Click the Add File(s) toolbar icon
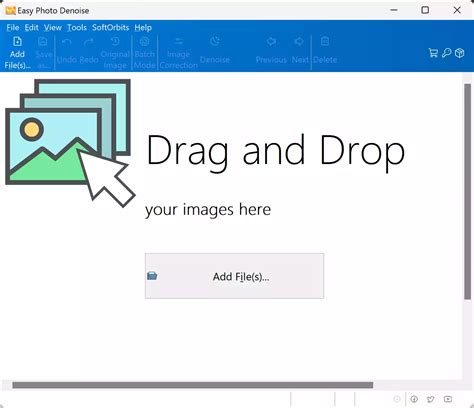This screenshot has width=474, height=408. [x=17, y=41]
